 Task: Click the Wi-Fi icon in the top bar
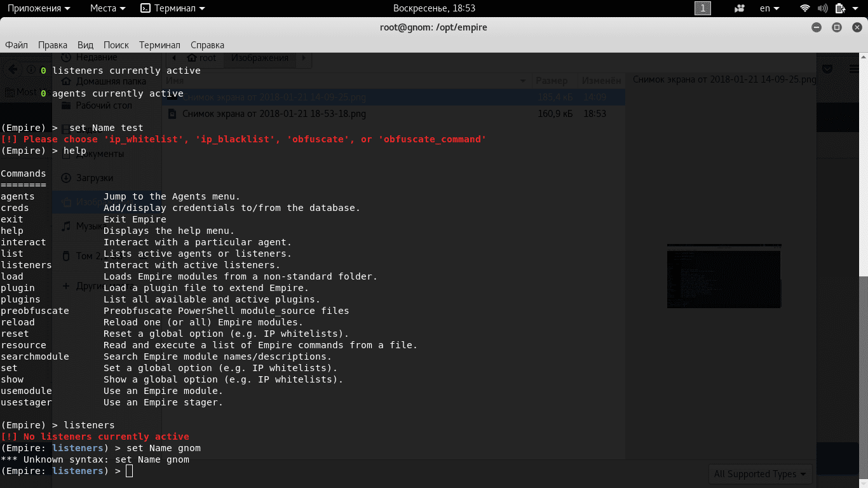point(805,8)
